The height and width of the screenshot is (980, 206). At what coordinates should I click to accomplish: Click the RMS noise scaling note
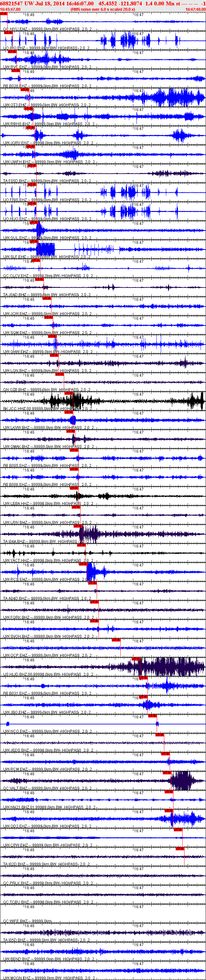pos(103,9)
